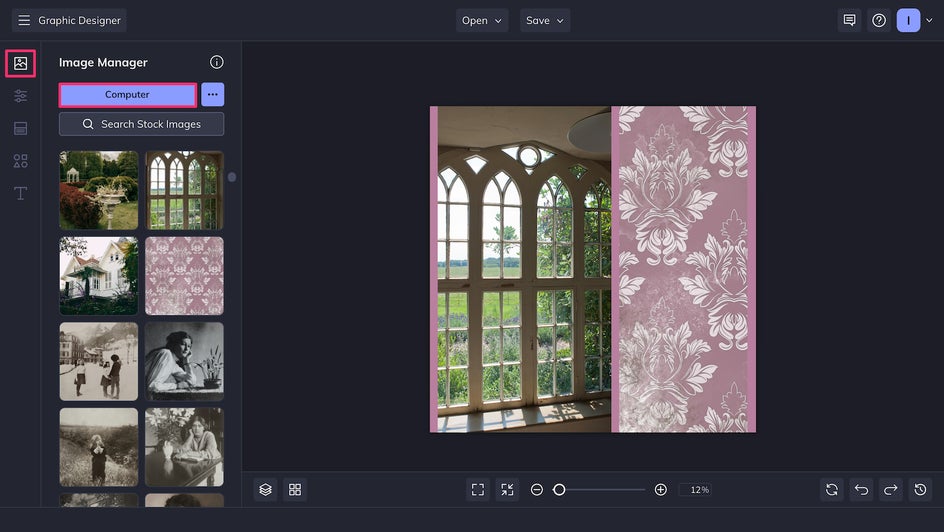Click the arched window image on canvas
944x532 pixels.
tap(524, 269)
